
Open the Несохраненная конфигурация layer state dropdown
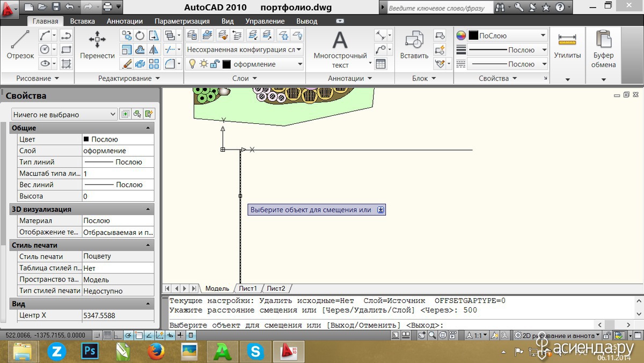[x=244, y=49]
